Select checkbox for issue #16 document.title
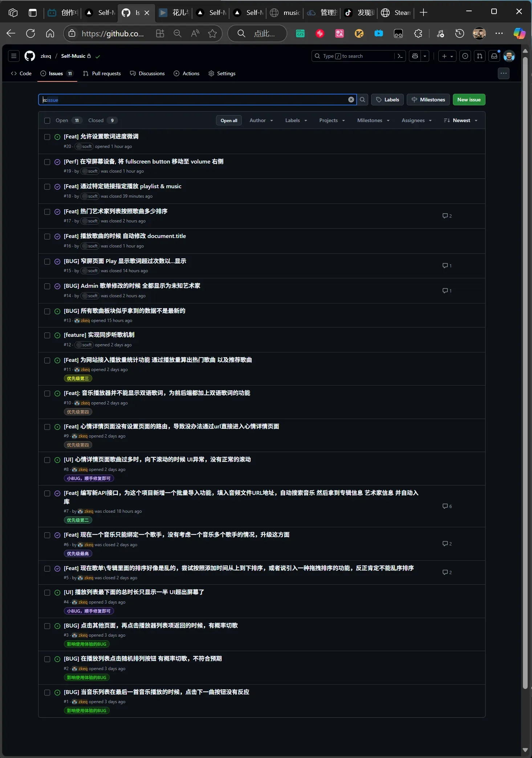Screen dimensions: 532x758 coord(47,237)
